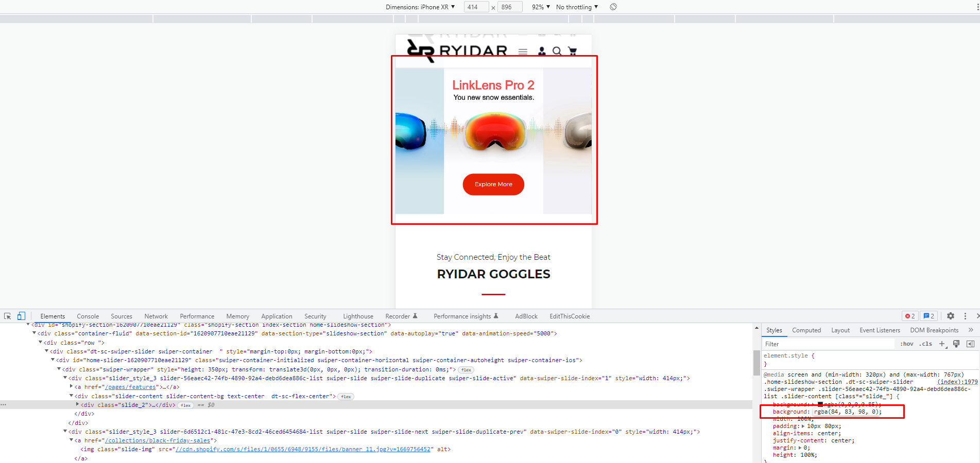Open the /pages/features link
Screen dimensions: 980x463
130,387
